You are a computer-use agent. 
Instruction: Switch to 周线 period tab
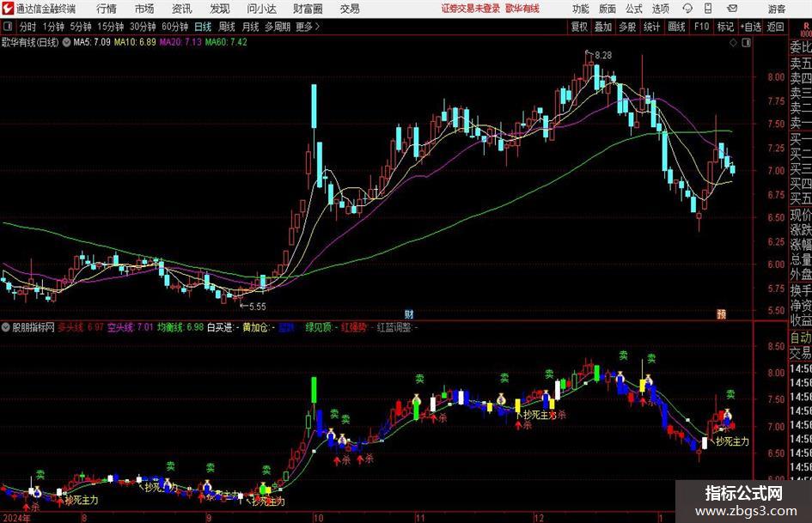227,27
